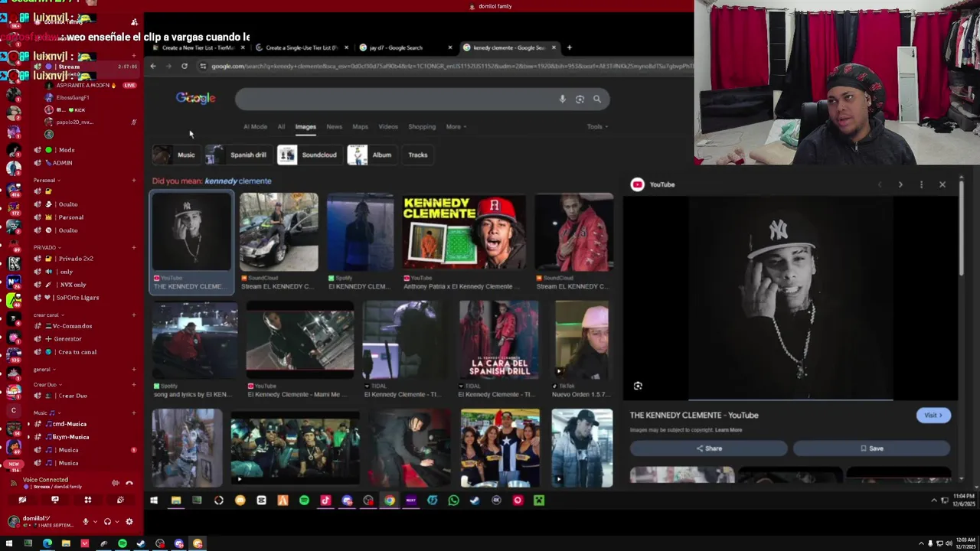Screen dimensions: 980x551
Task: Click the 'Save' button under preview image
Action: pyautogui.click(x=871, y=448)
